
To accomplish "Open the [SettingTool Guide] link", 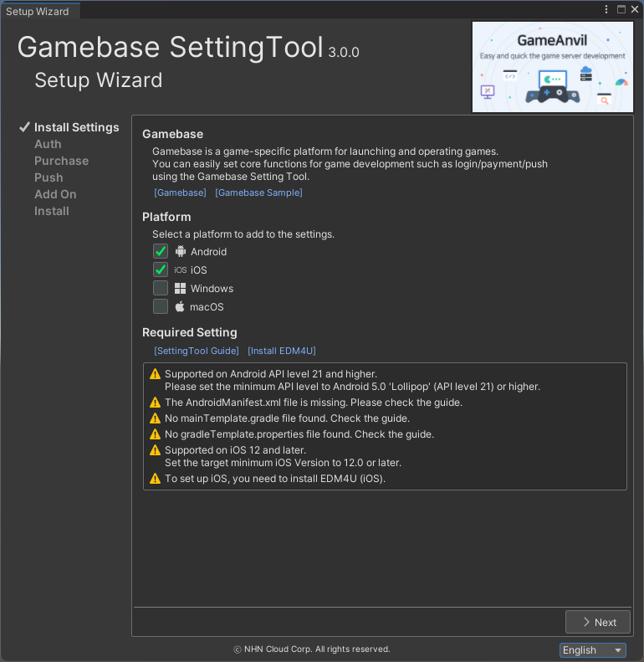I will pyautogui.click(x=197, y=351).
